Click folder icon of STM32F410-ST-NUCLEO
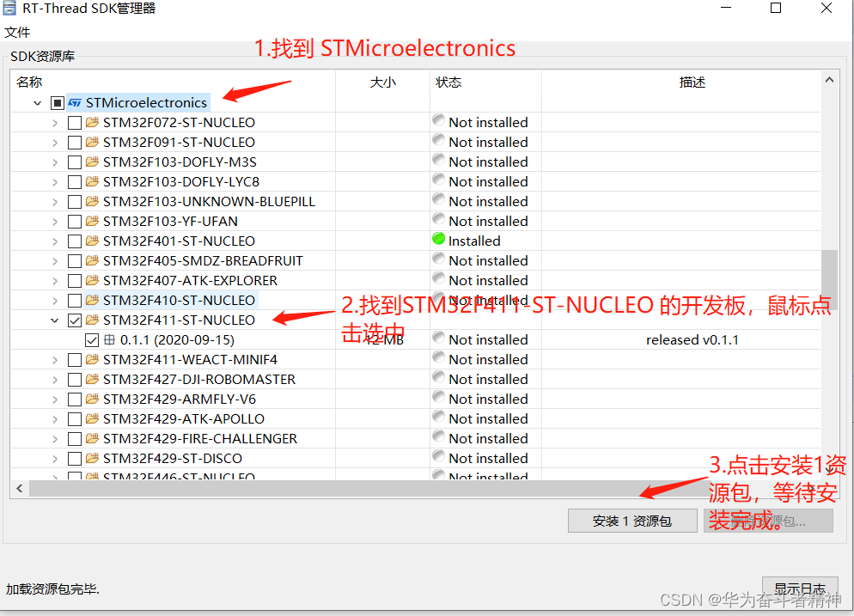Screen dimensions: 854x616 point(92,300)
